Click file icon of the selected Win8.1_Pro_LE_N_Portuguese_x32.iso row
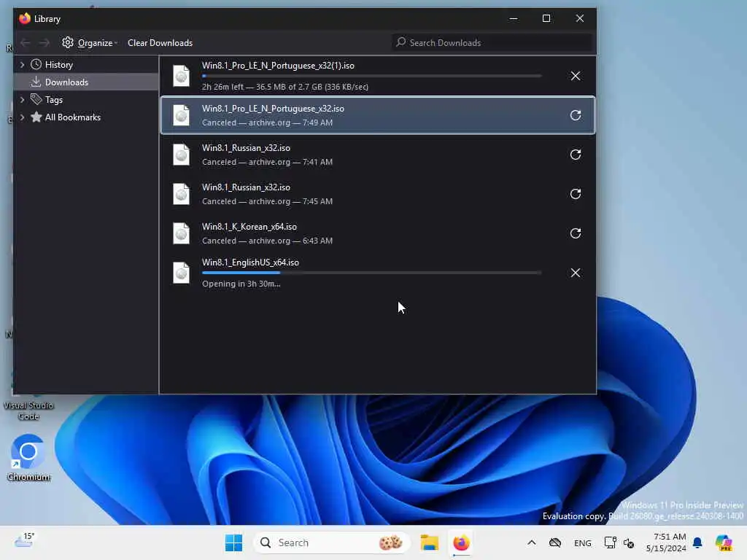The height and width of the screenshot is (560, 747). tap(181, 115)
